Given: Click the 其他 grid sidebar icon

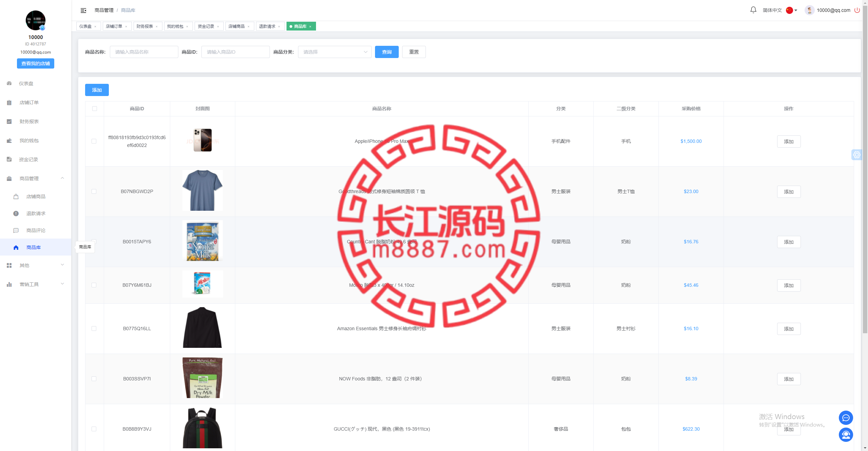Looking at the screenshot, I should pyautogui.click(x=9, y=265).
